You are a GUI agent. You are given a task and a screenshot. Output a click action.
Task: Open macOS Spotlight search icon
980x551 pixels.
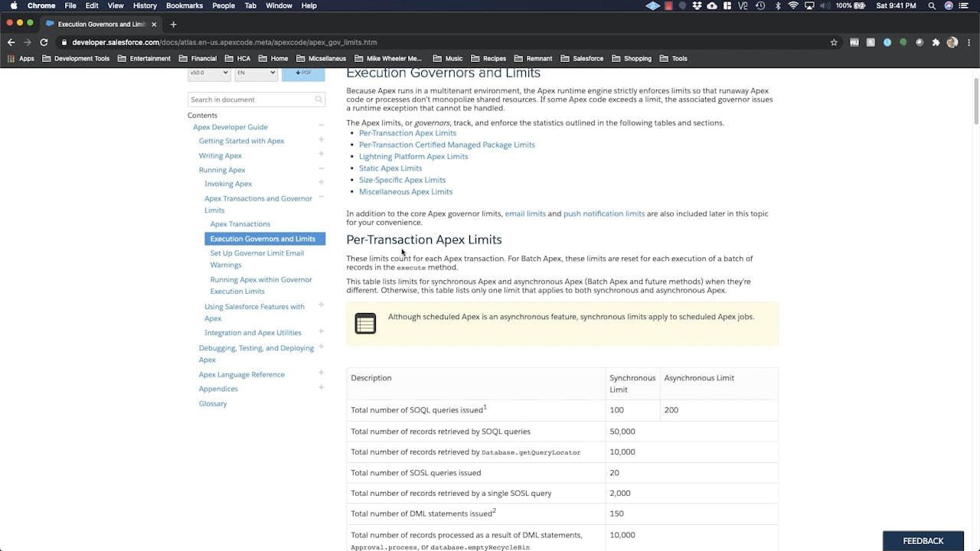click(x=932, y=5)
